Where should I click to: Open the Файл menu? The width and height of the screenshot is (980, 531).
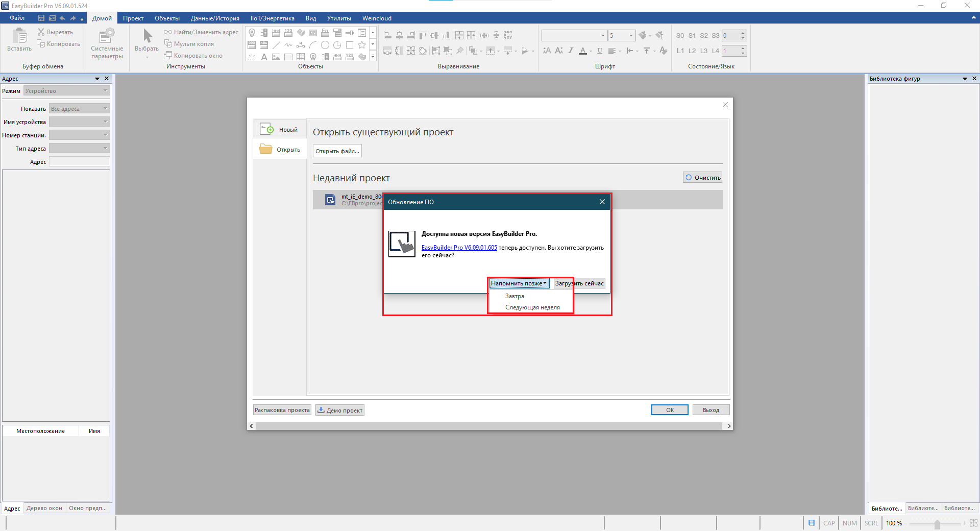pos(17,18)
